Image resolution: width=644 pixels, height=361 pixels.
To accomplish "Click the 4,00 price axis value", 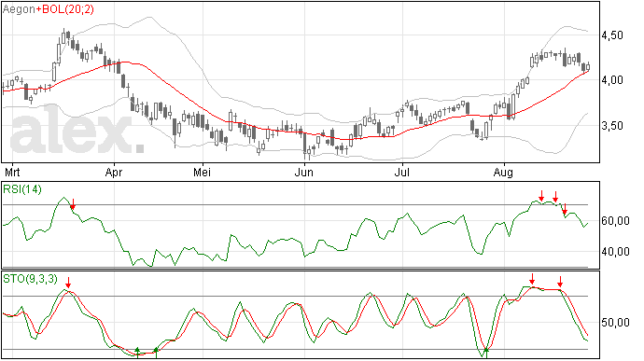I will point(612,80).
